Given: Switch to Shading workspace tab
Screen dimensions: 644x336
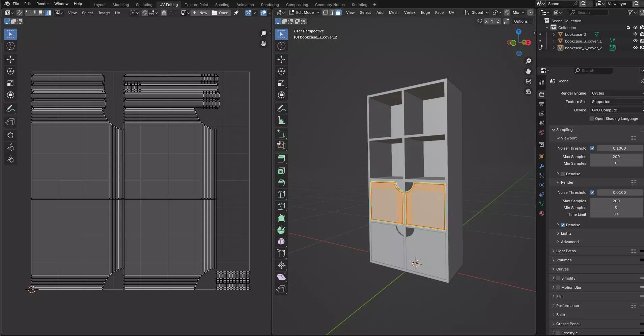Looking at the screenshot, I should point(222,5).
